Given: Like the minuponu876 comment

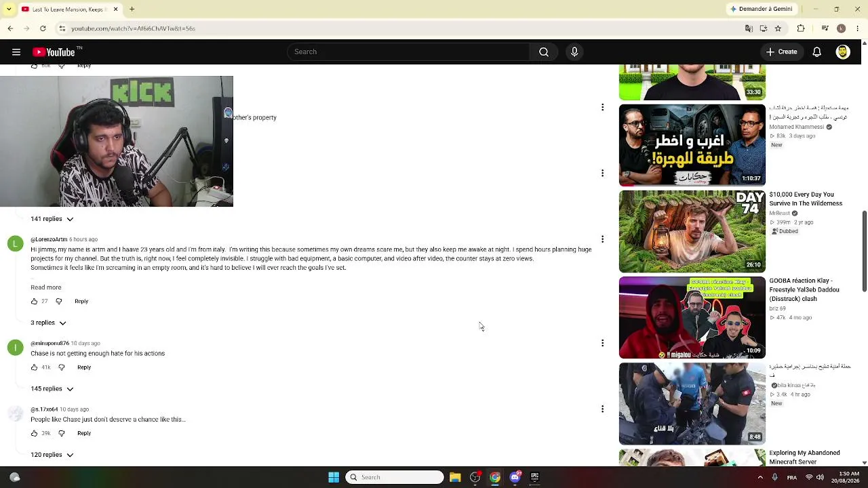Looking at the screenshot, I should coord(34,367).
